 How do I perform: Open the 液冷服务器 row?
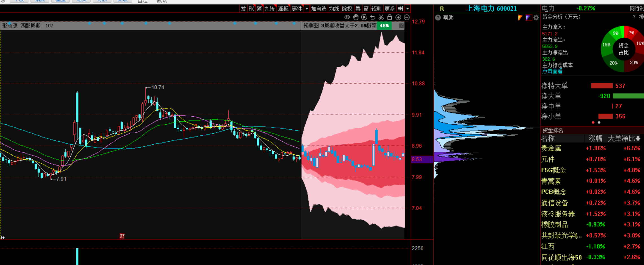pos(592,214)
